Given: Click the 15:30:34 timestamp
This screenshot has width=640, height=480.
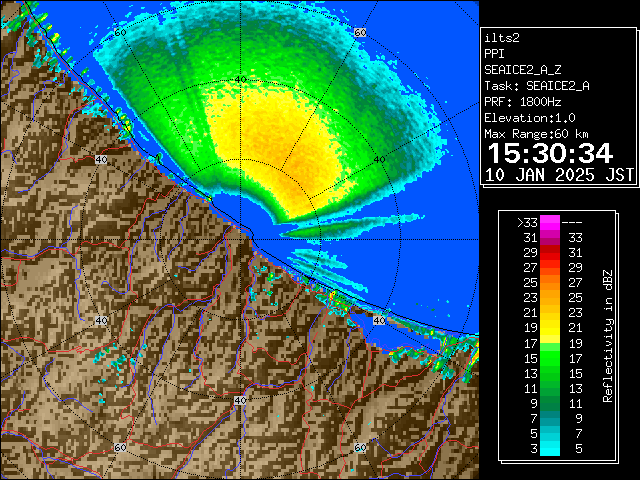Looking at the screenshot, I should tap(550, 153).
